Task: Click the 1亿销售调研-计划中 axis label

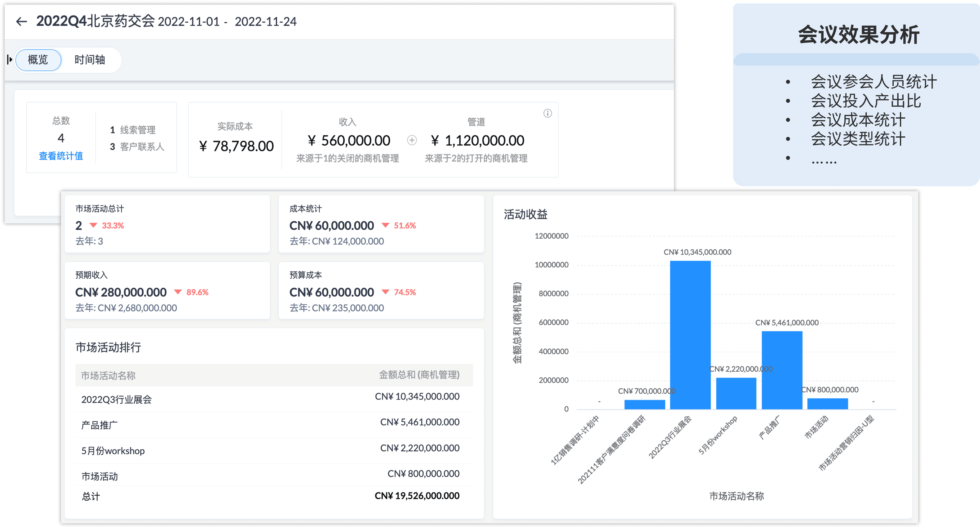Action: click(x=576, y=440)
